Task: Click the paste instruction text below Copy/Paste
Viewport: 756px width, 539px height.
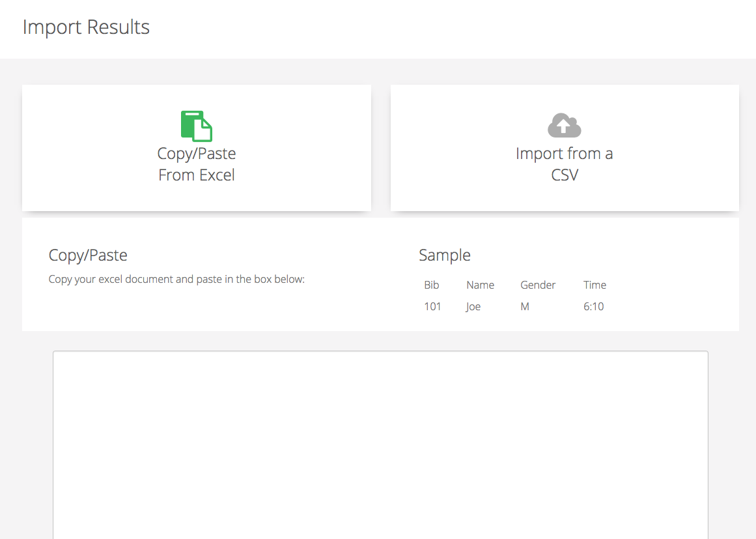Action: click(x=176, y=280)
